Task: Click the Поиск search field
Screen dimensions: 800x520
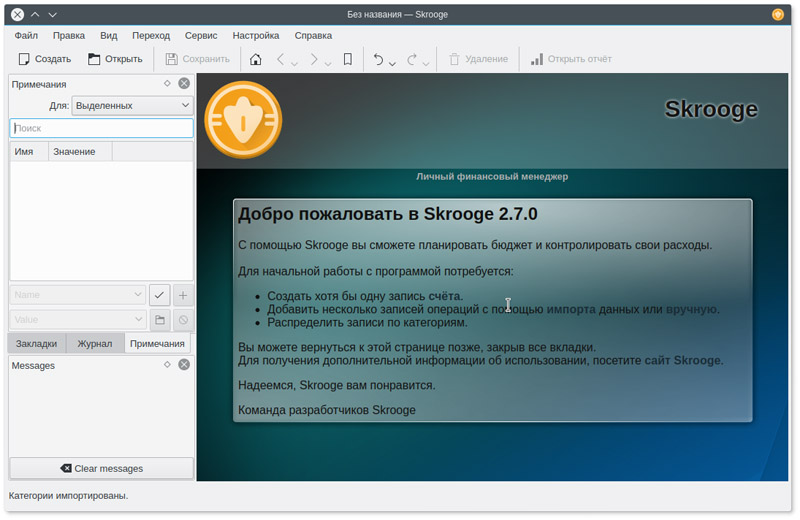Action: pyautogui.click(x=102, y=128)
